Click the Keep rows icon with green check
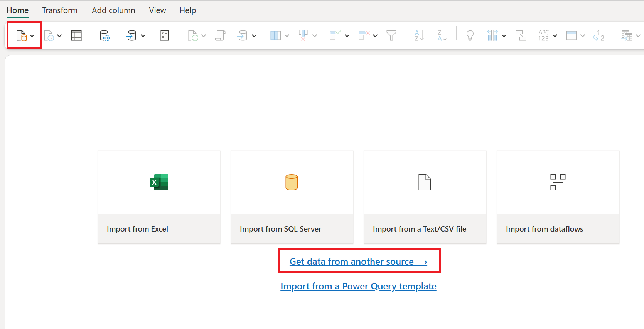Viewport: 644px width, 329px height. pyautogui.click(x=335, y=36)
